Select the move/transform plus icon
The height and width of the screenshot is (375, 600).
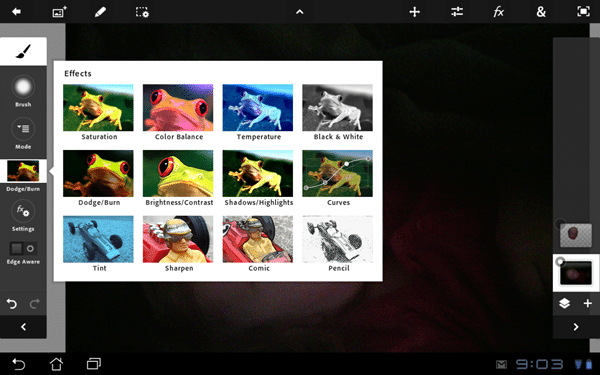pyautogui.click(x=414, y=12)
